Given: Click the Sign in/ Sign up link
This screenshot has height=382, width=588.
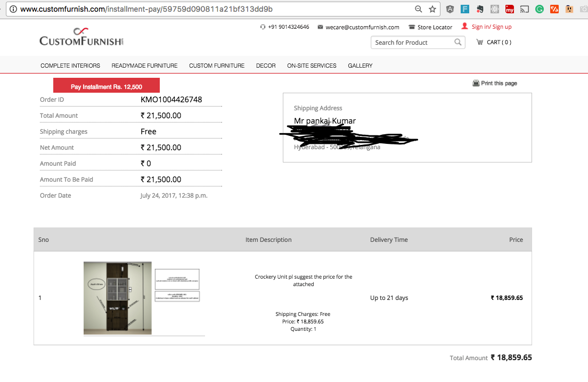Looking at the screenshot, I should point(491,27).
